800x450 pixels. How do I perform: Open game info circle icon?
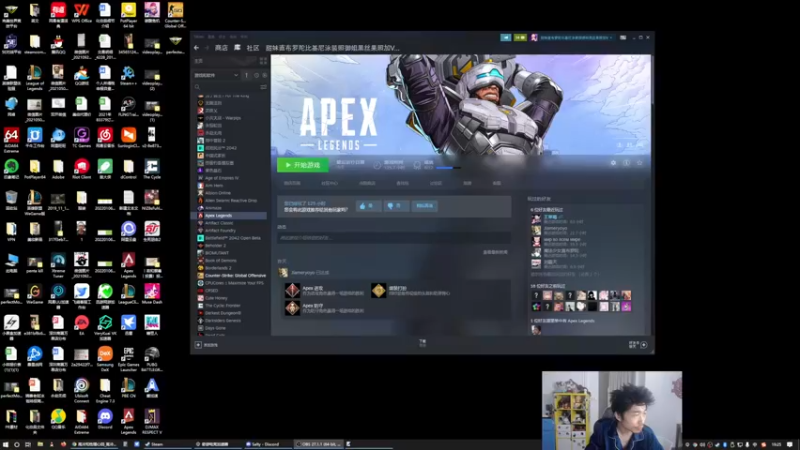click(x=626, y=163)
